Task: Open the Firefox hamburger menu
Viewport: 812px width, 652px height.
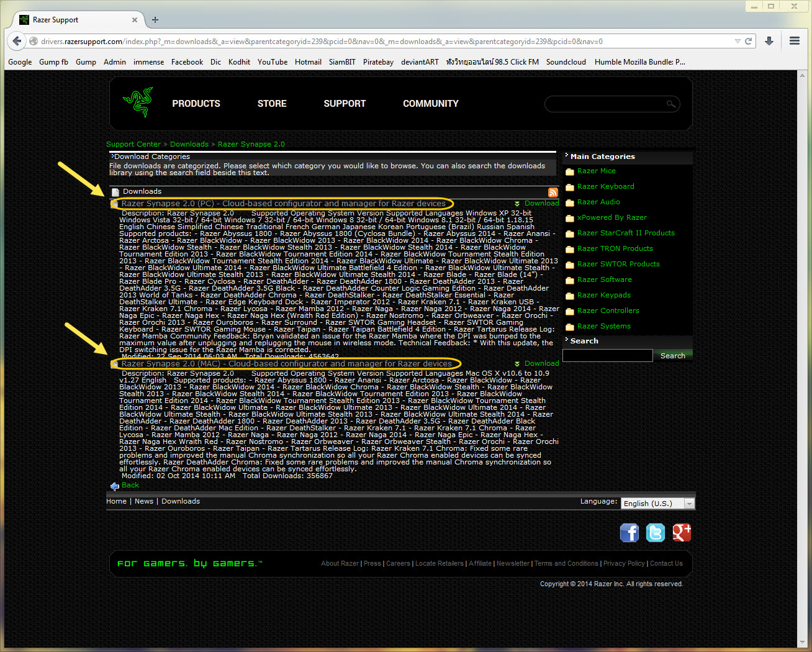Action: point(794,42)
